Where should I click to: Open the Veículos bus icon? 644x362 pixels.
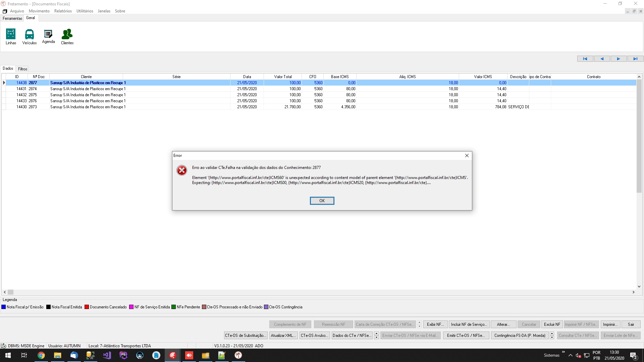[30, 37]
